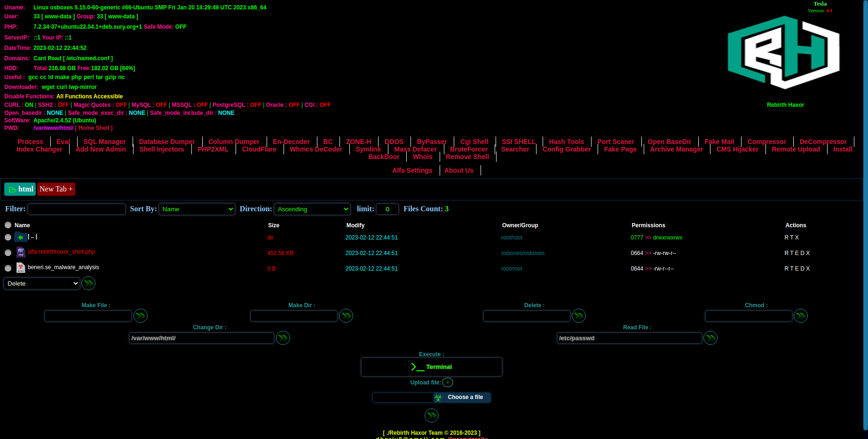Click the go button next to Make File
Screen dimensions: 868x439
[141, 316]
